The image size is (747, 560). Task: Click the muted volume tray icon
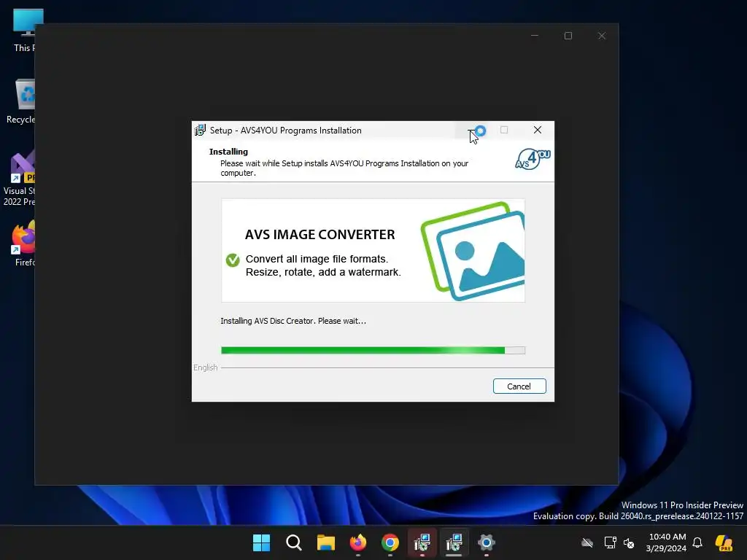(x=629, y=542)
